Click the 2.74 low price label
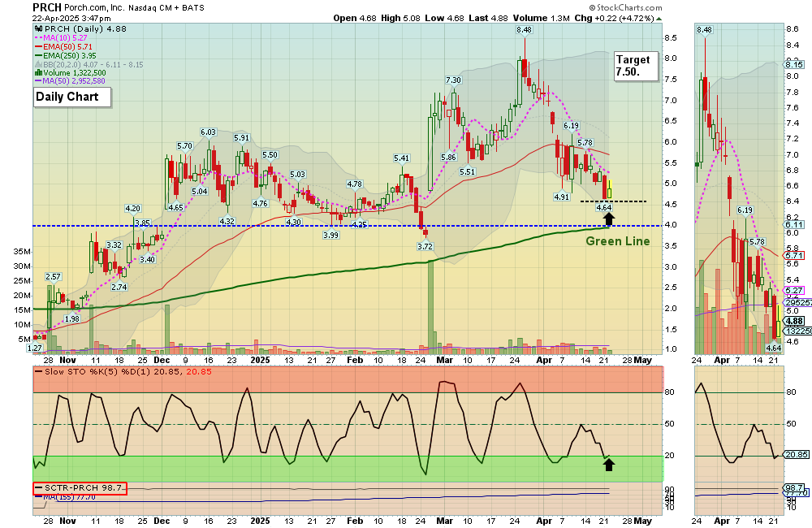 pyautogui.click(x=119, y=287)
